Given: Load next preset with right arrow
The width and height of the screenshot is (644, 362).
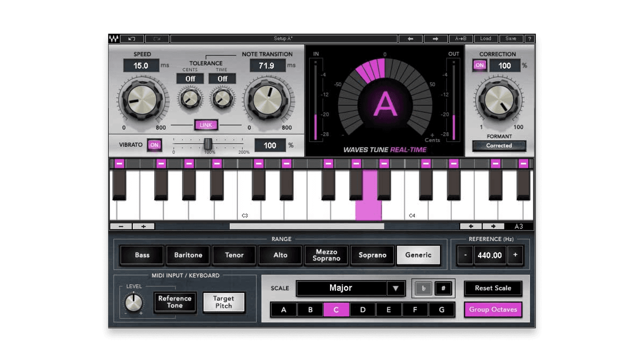Looking at the screenshot, I should 436,39.
